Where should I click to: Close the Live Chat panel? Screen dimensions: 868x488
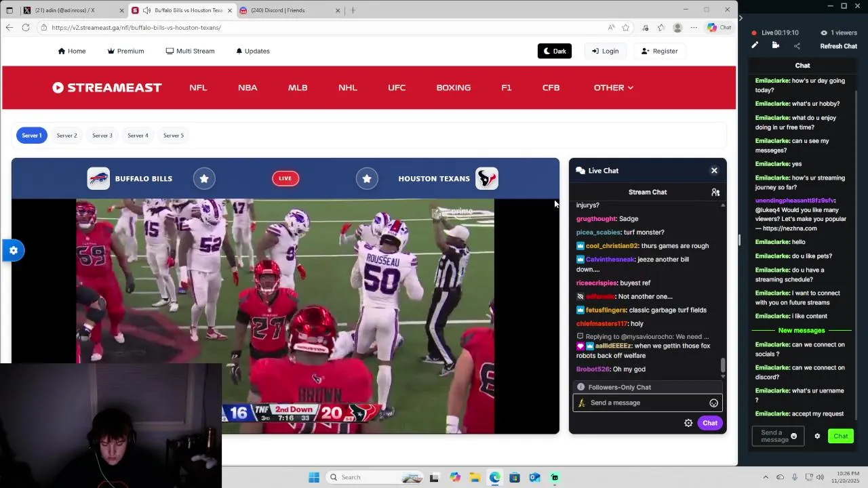[x=714, y=171]
